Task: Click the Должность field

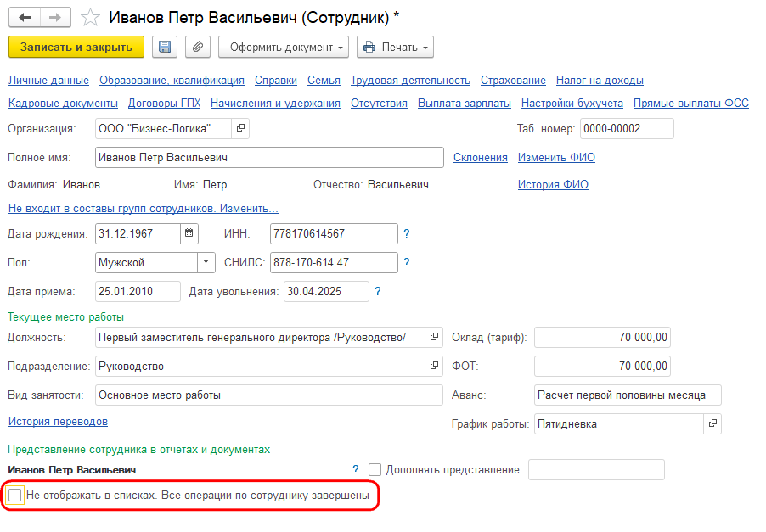Action: tap(260, 337)
